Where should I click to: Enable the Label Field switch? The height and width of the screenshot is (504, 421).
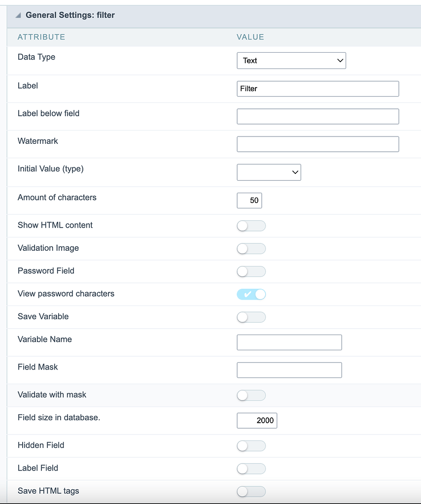pos(251,469)
